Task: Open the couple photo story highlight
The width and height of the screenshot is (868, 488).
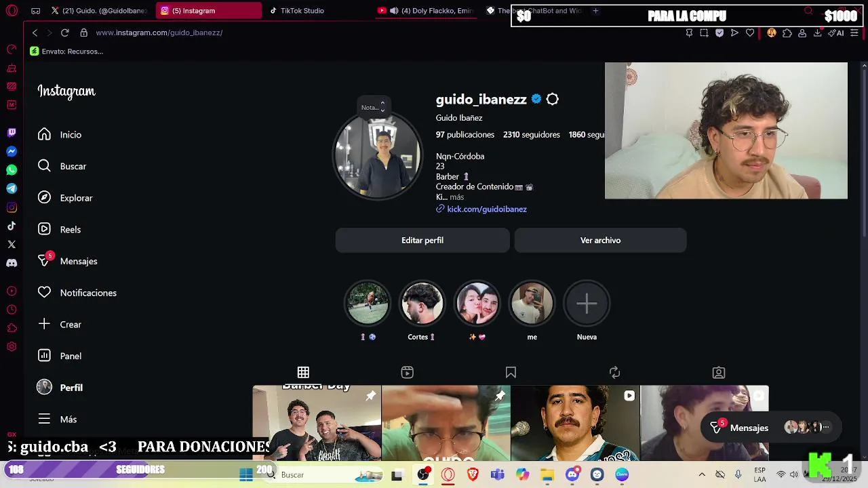Action: 477,303
